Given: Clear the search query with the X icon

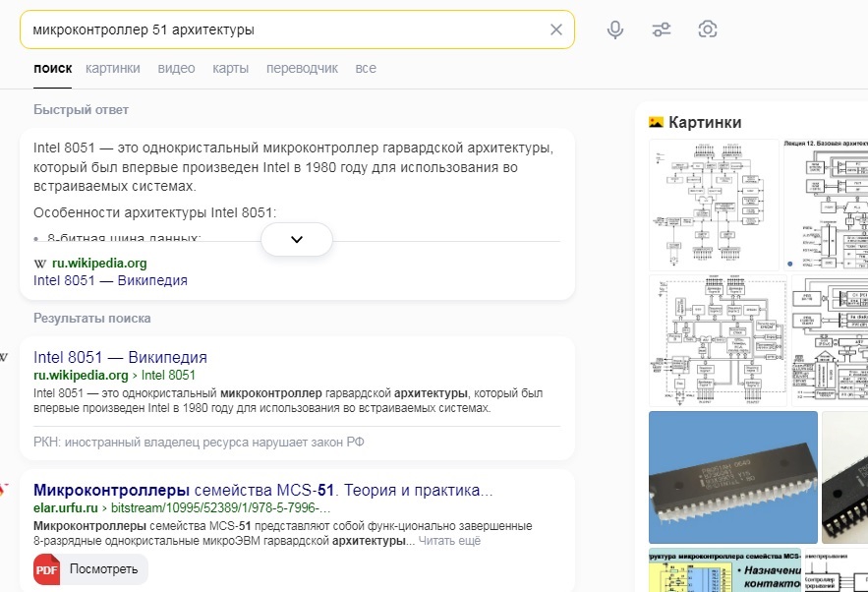Looking at the screenshot, I should click(555, 30).
